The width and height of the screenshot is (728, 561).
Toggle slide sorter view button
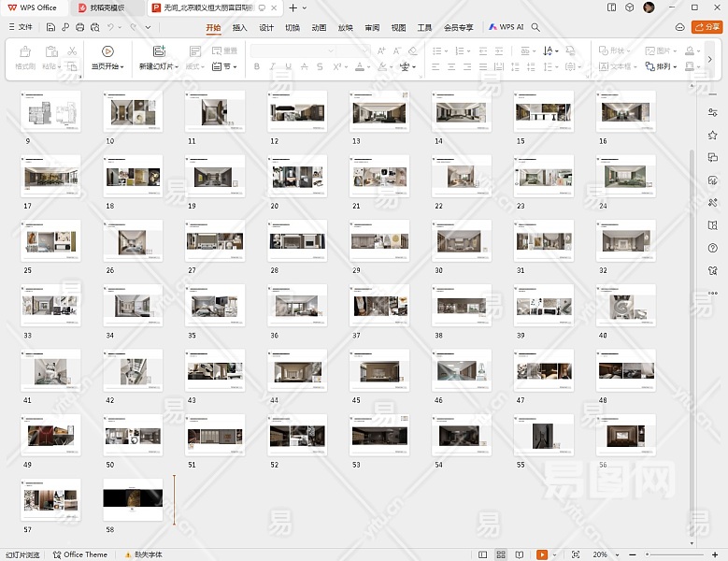tap(501, 554)
